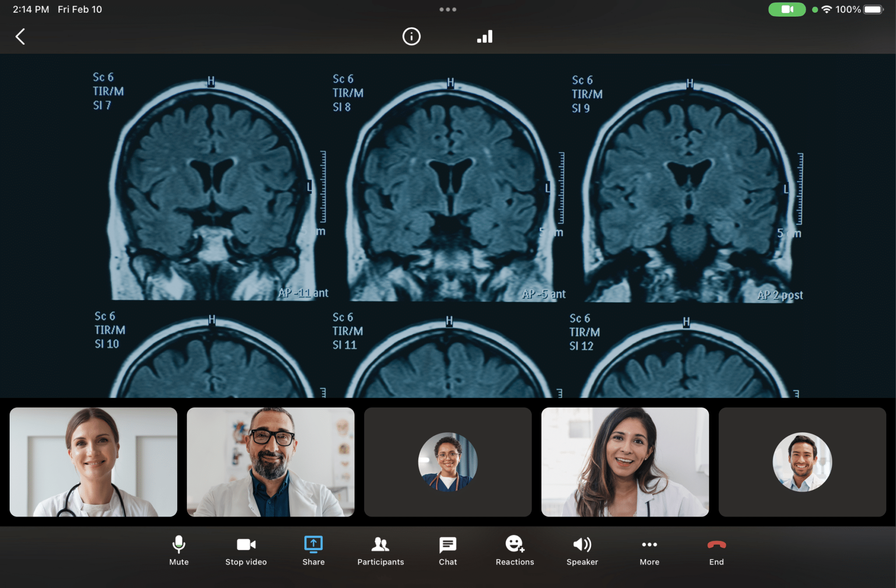Viewport: 896px width, 588px height.
Task: Open the Chat panel
Action: tap(448, 550)
